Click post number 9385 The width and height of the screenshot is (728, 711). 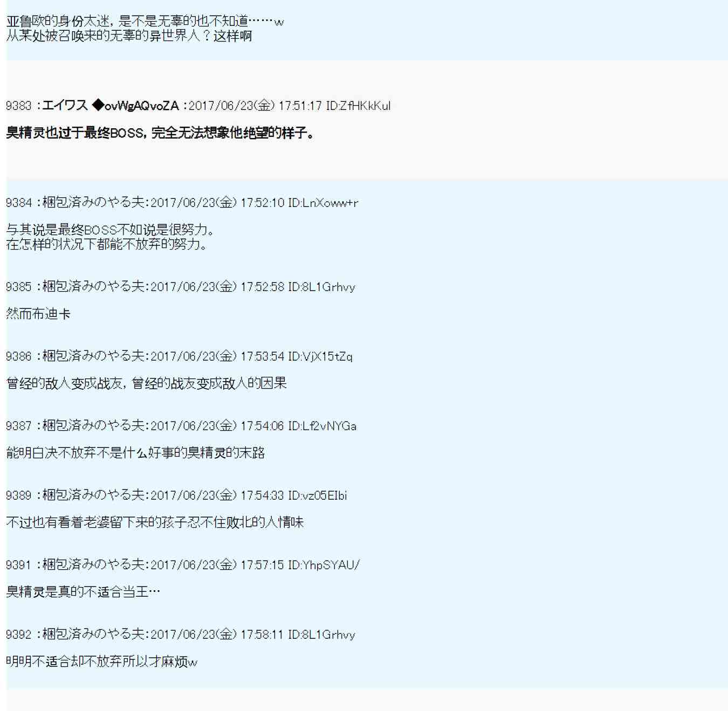pyautogui.click(x=19, y=287)
